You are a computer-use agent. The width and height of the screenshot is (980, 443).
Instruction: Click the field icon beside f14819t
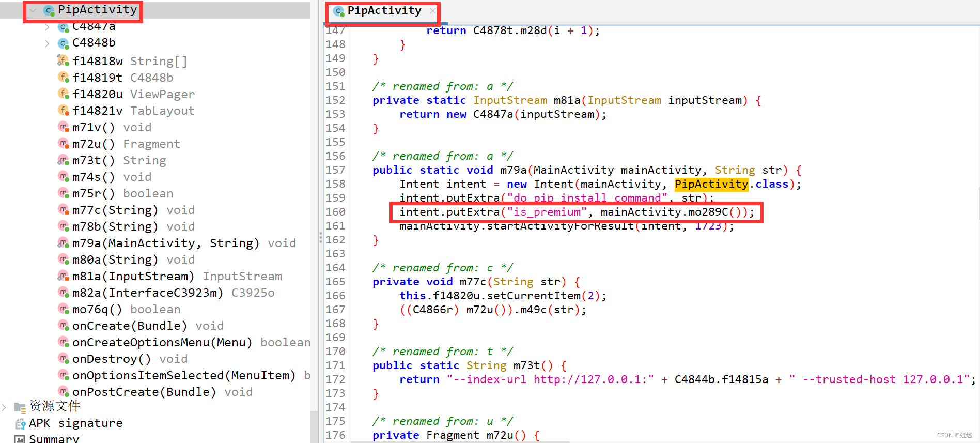[63, 78]
